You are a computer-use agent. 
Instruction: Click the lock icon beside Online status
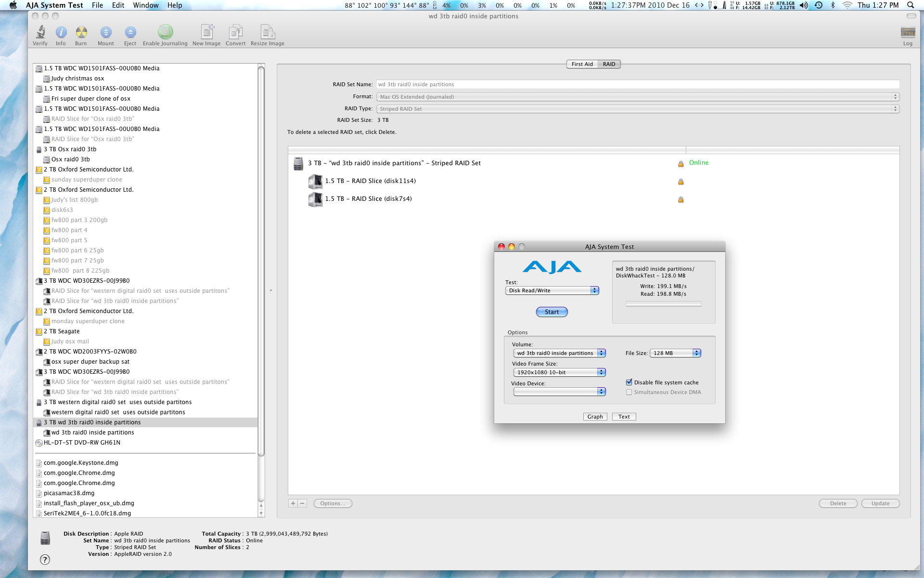tap(680, 164)
